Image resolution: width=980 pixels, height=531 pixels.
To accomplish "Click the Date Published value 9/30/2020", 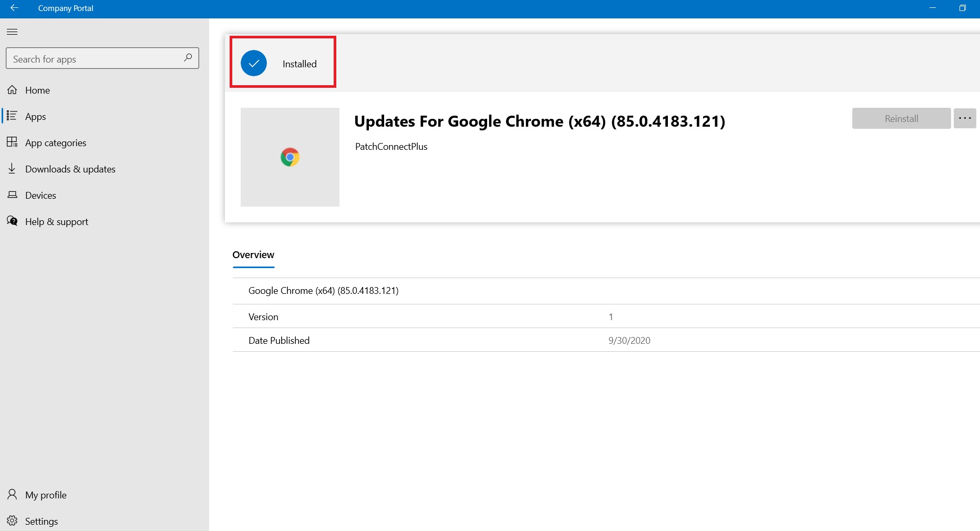I will point(630,341).
